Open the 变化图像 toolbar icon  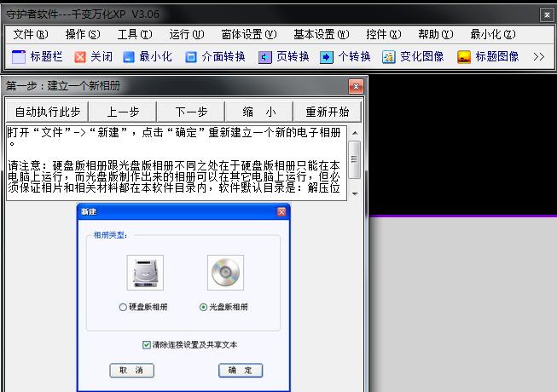point(389,57)
